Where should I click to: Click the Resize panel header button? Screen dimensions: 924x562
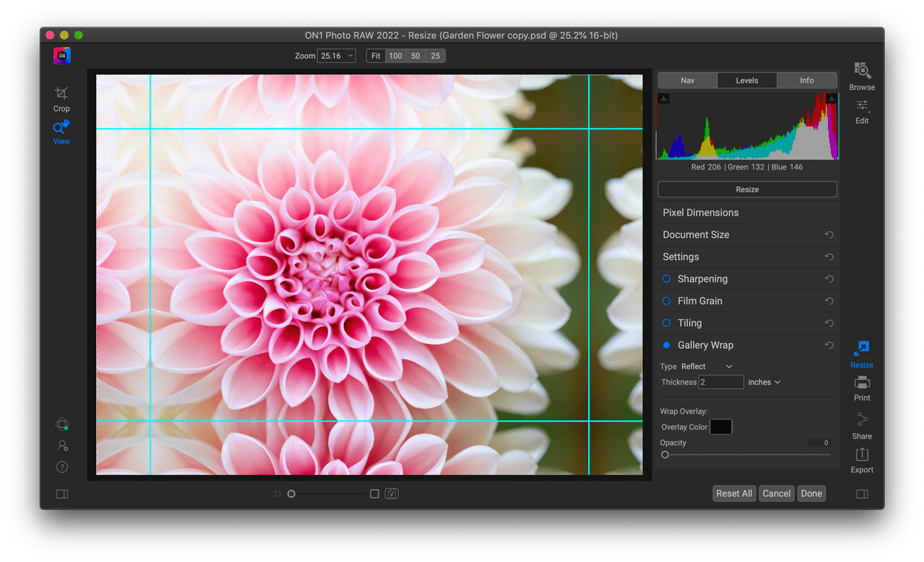747,189
